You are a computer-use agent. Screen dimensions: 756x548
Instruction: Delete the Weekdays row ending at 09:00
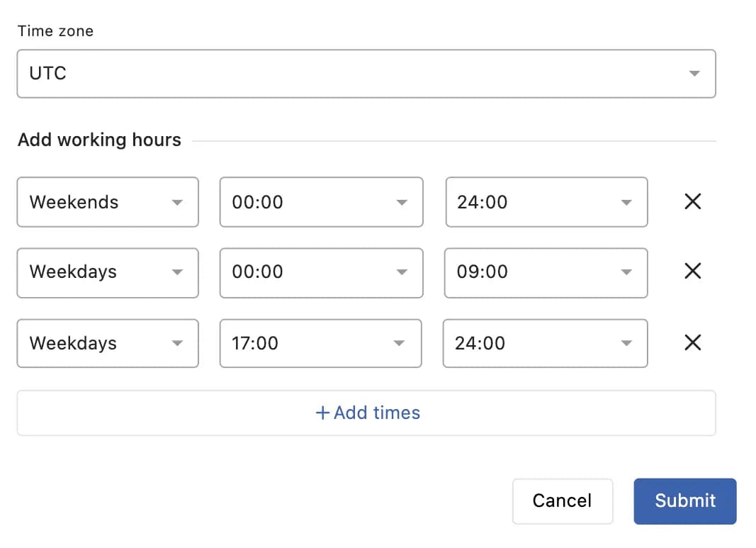692,272
